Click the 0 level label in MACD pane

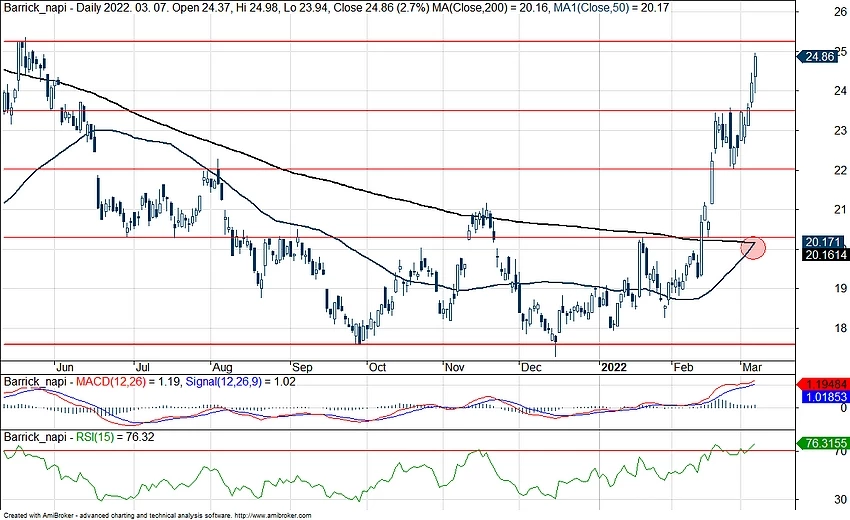tap(843, 408)
